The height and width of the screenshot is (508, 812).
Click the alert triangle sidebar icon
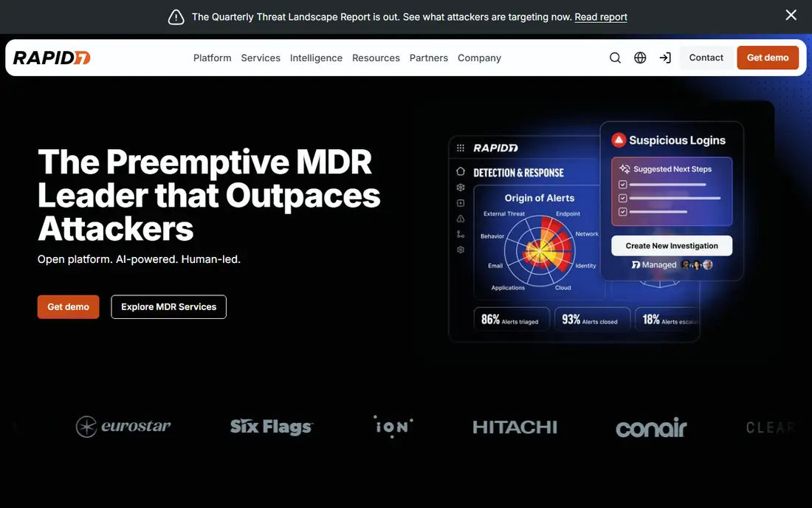tap(461, 219)
